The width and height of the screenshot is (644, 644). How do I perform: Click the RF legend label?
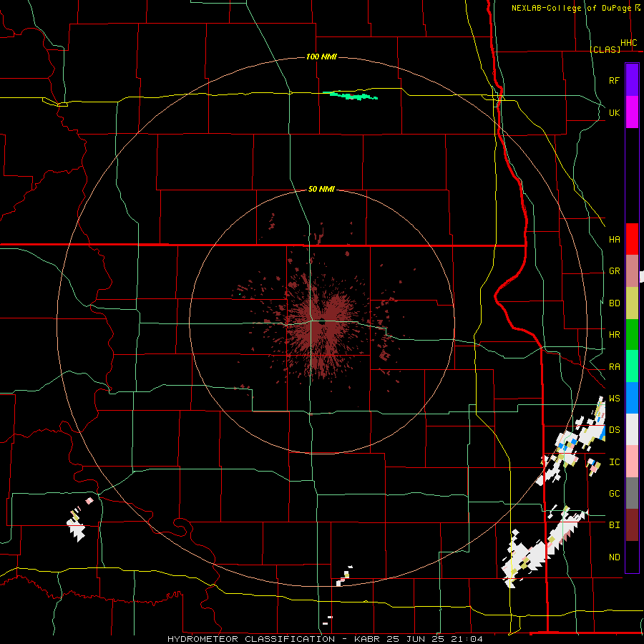pyautogui.click(x=614, y=80)
